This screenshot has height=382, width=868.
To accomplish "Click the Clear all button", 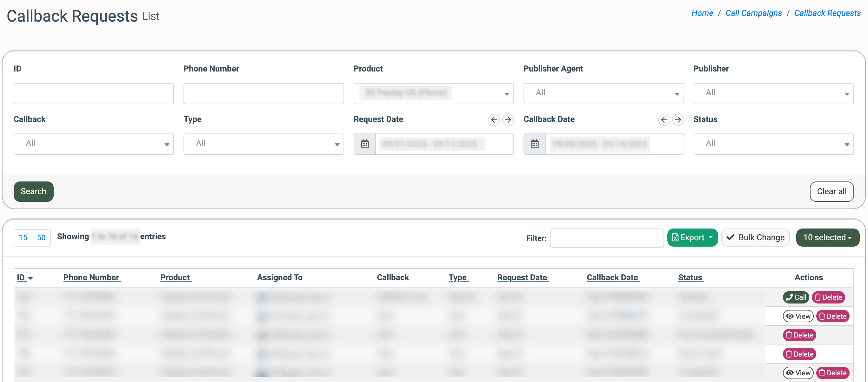I will [831, 191].
